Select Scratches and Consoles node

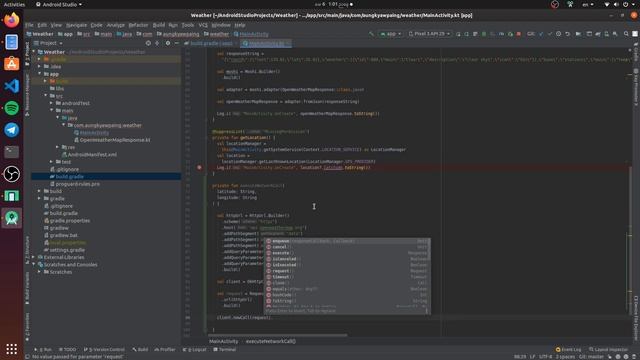[67, 265]
